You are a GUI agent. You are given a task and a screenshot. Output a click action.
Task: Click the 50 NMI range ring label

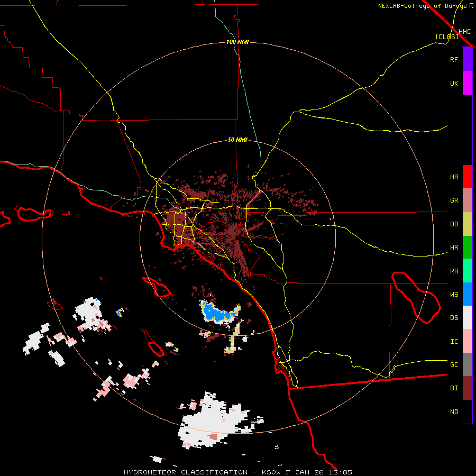[237, 140]
